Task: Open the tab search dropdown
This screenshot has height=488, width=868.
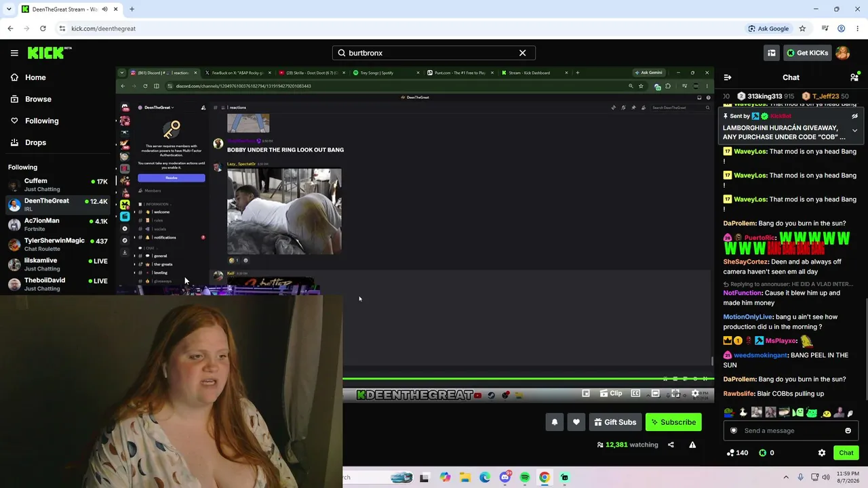Action: point(8,9)
